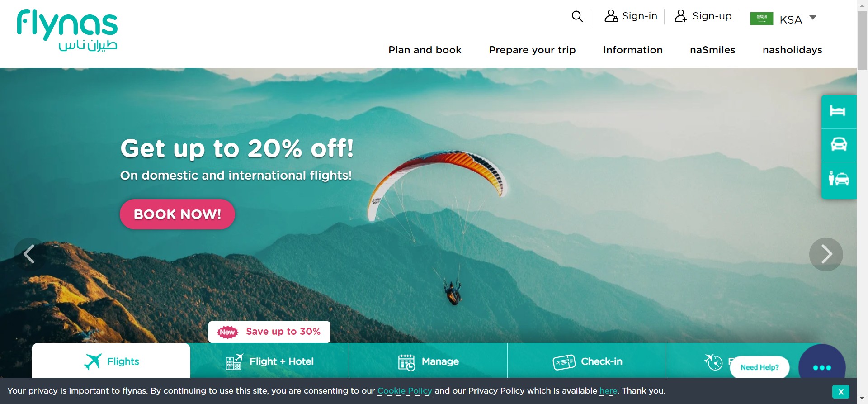
Task: Open the search magnifier icon
Action: (x=577, y=16)
